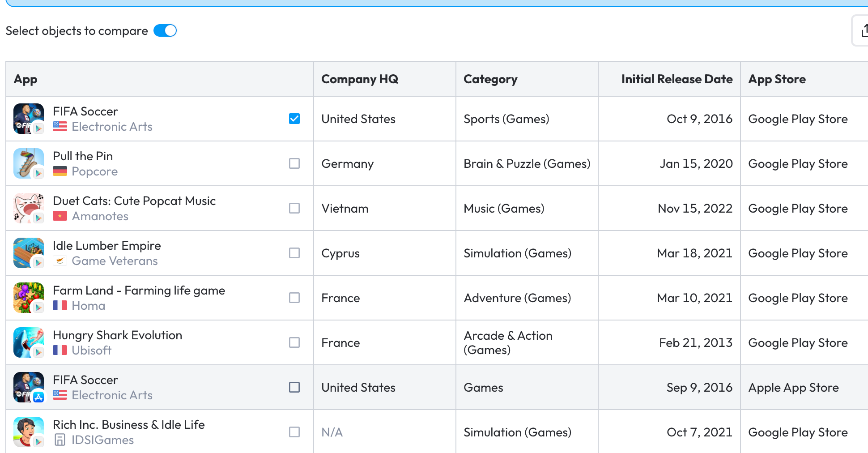Check the Farm Land checkbox
868x453 pixels.
(294, 298)
